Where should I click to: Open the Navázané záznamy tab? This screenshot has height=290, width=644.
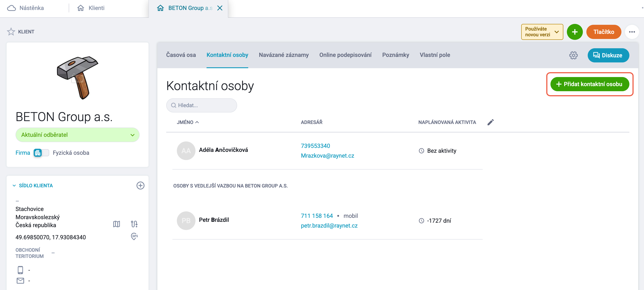(283, 55)
